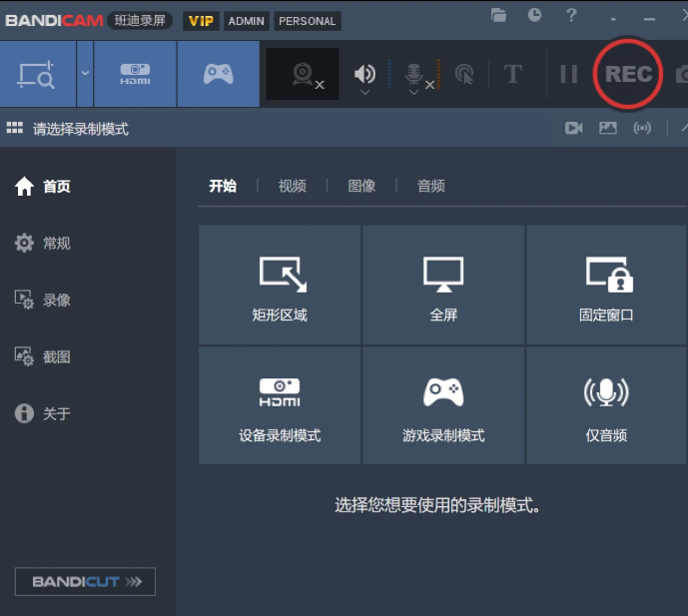Click the PERSONAL badge
The width and height of the screenshot is (688, 616).
308,21
